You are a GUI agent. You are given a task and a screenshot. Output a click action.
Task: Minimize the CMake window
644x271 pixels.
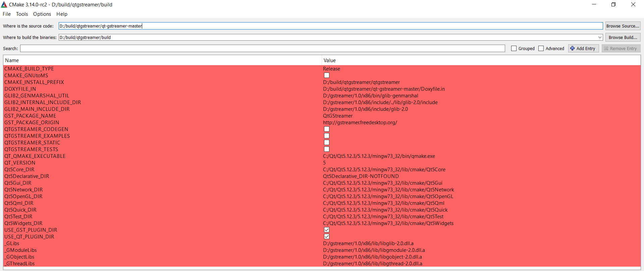[x=594, y=4]
